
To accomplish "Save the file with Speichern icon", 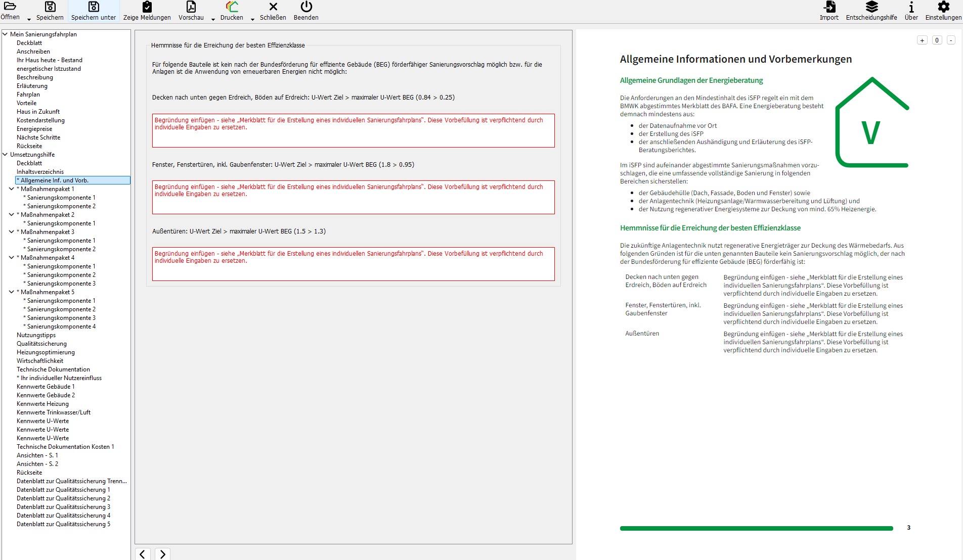I will tap(50, 7).
